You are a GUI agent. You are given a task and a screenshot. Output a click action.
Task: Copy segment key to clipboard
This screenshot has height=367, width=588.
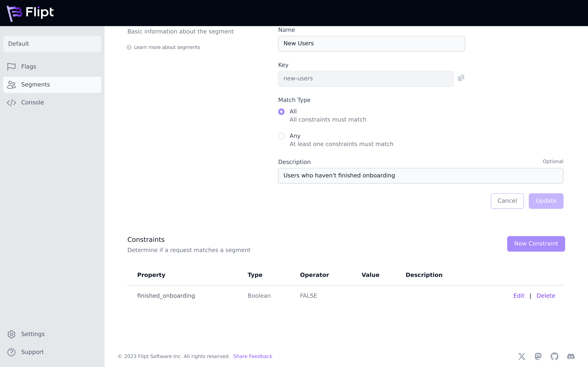pos(461,78)
